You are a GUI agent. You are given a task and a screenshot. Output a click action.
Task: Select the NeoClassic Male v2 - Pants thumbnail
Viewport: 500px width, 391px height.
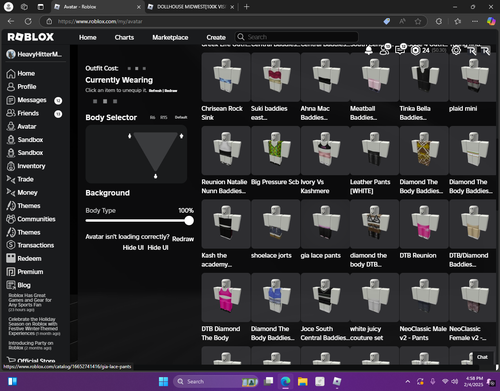(x=424, y=297)
